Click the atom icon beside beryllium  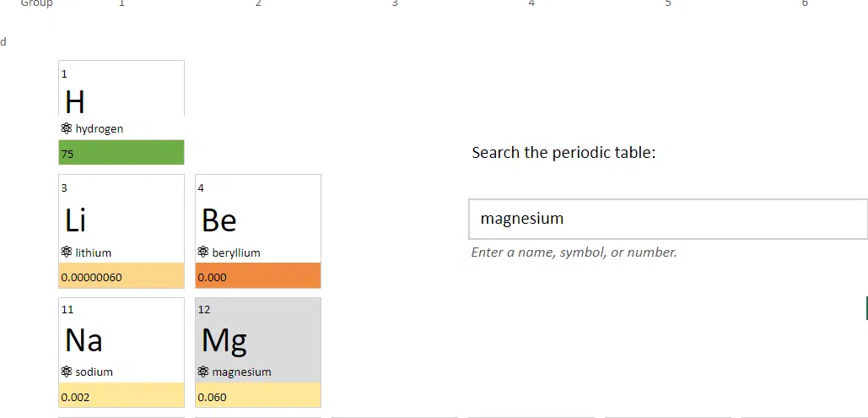[x=203, y=252]
